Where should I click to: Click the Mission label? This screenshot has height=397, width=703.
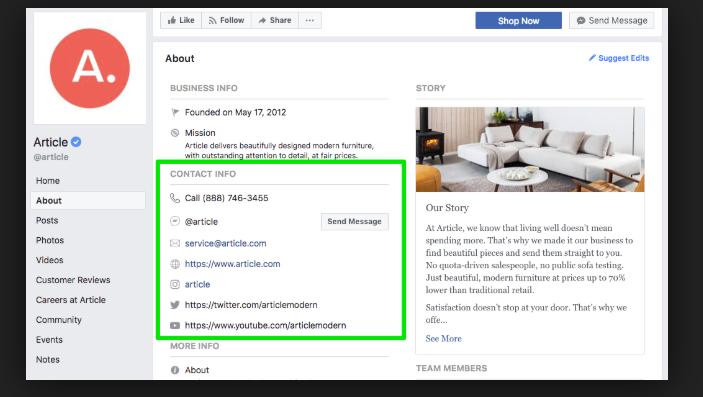click(x=200, y=133)
